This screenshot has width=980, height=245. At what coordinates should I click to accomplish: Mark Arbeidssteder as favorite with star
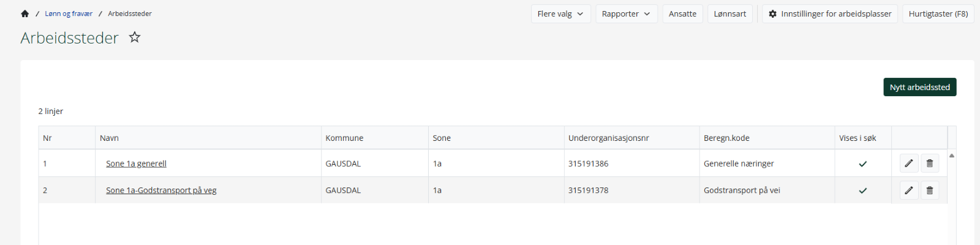click(x=135, y=37)
